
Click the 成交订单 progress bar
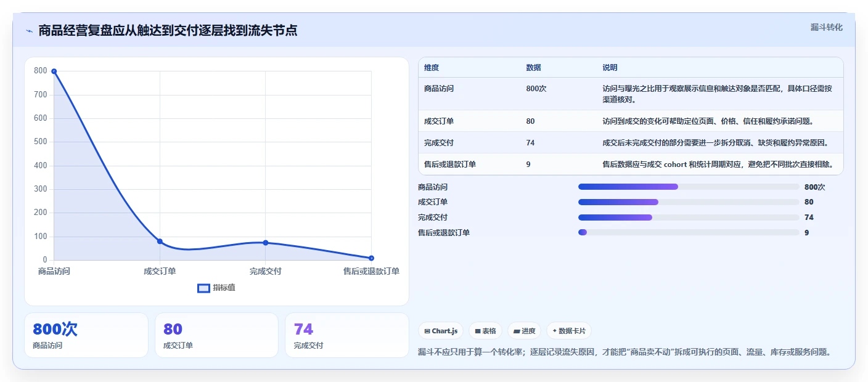[x=689, y=202]
